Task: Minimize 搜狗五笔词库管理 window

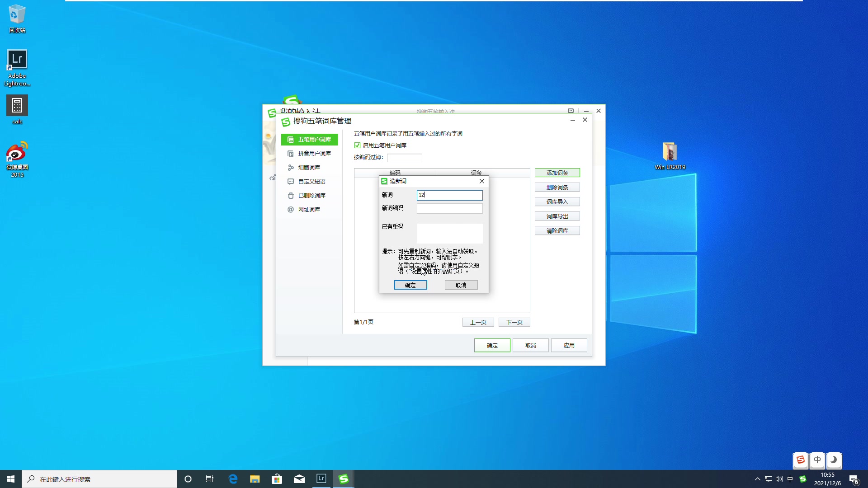Action: coord(573,120)
